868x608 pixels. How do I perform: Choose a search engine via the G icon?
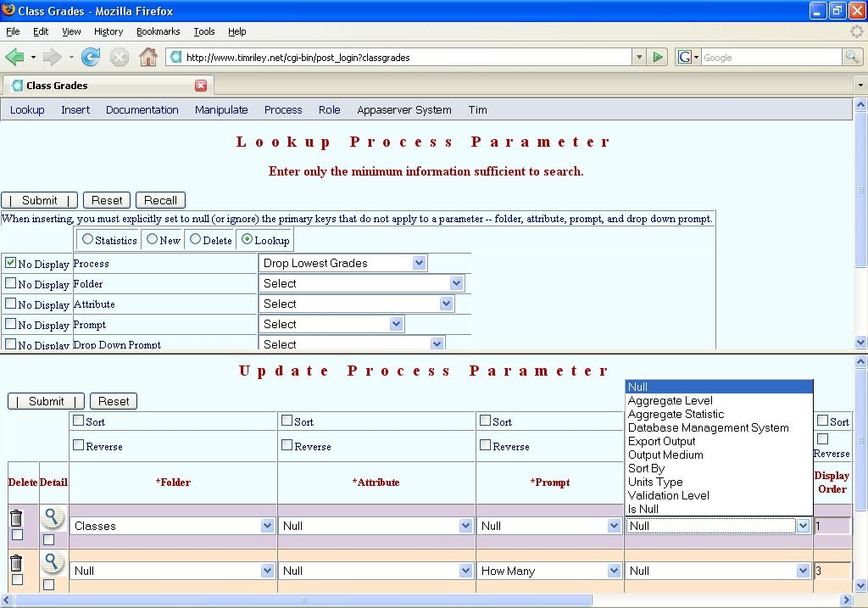tap(687, 57)
